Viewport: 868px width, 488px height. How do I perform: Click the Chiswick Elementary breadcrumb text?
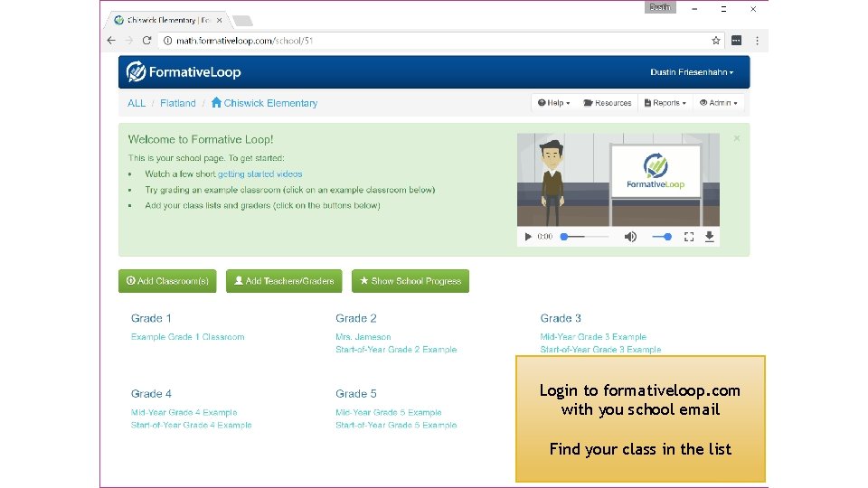(x=270, y=103)
